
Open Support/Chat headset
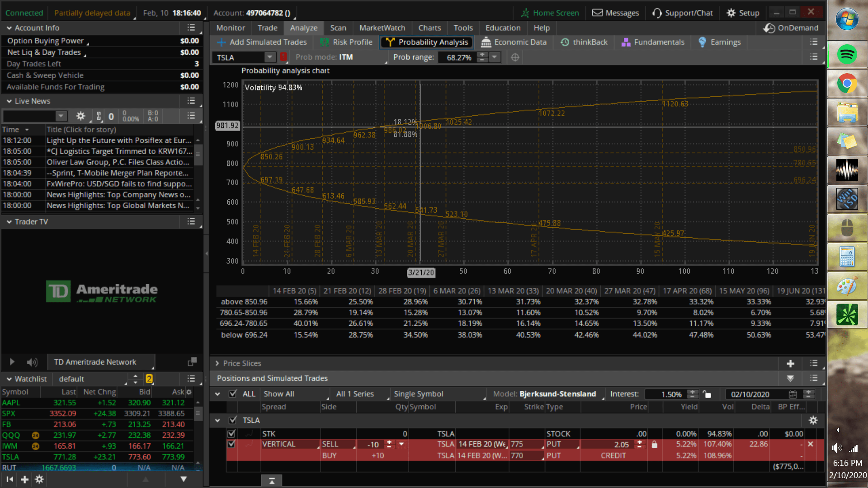tap(683, 13)
